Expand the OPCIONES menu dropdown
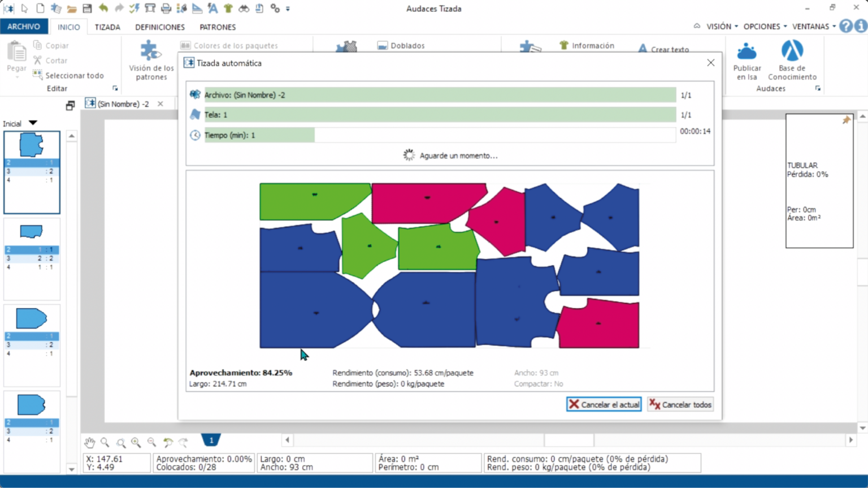The image size is (868, 488). (765, 27)
